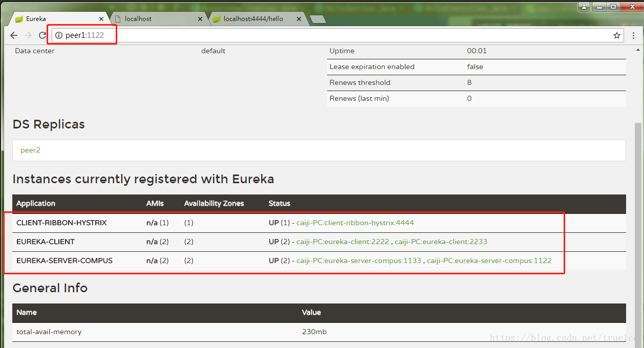This screenshot has height=348, width=644.
Task: Click the Uptime value 00:01
Action: tap(477, 51)
